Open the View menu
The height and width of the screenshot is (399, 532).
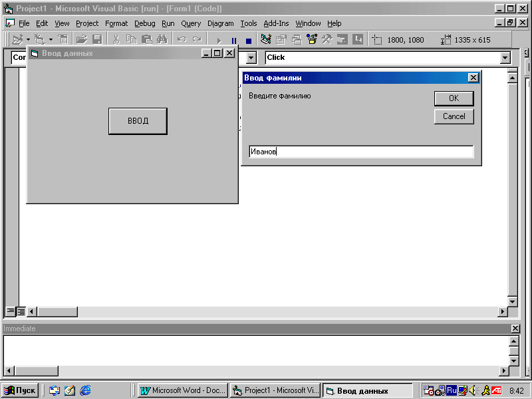tap(62, 23)
